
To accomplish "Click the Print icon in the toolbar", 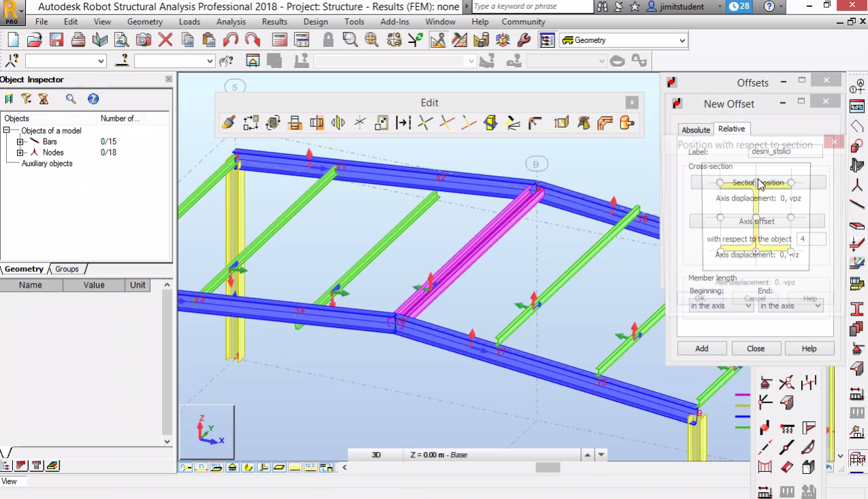I will pos(78,40).
